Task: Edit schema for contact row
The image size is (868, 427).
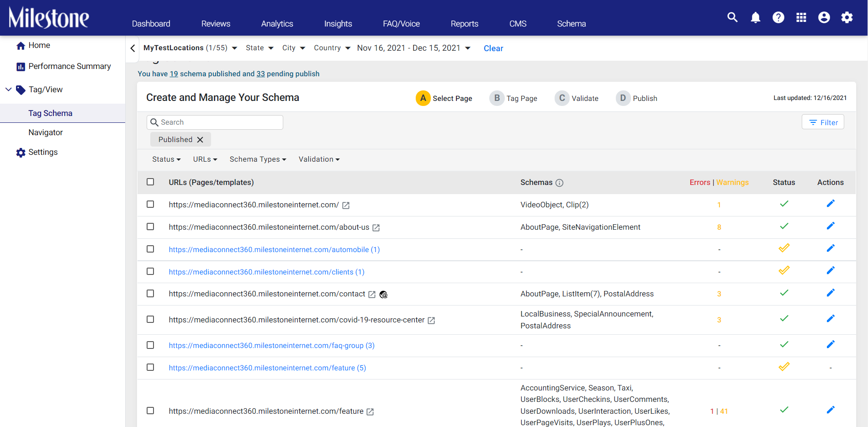Action: (x=831, y=293)
